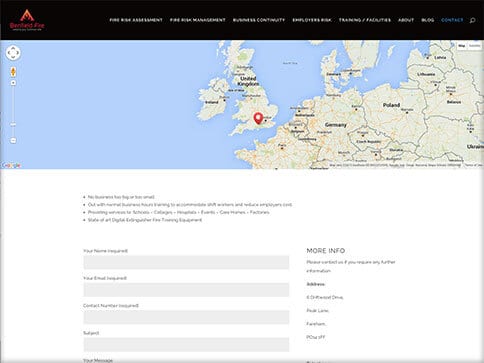
Task: Select the Street View pegman icon
Action: pos(13,72)
